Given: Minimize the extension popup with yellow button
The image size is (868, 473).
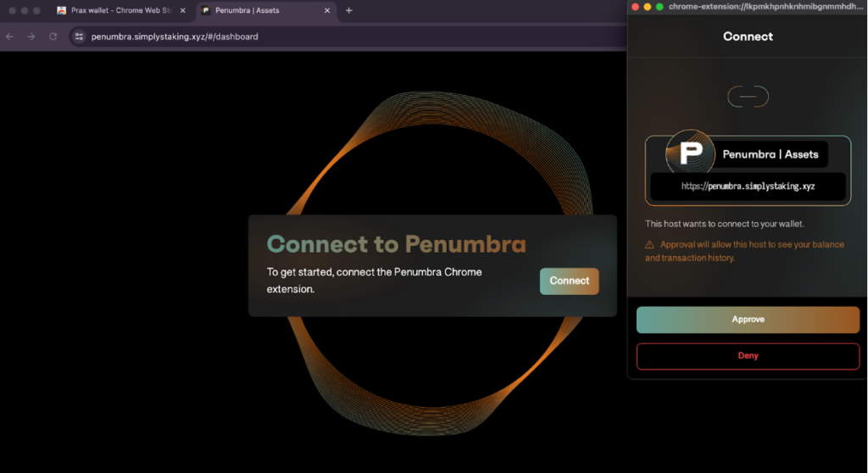Looking at the screenshot, I should pyautogui.click(x=648, y=7).
